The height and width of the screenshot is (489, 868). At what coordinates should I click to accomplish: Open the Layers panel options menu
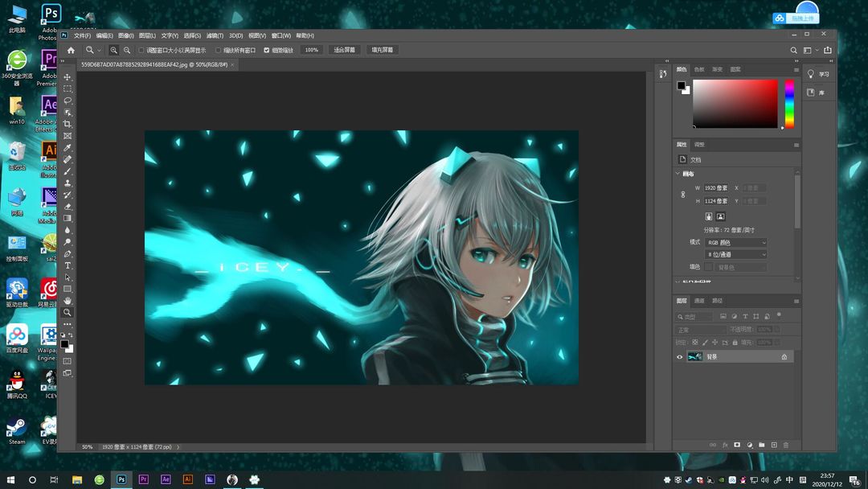point(796,302)
